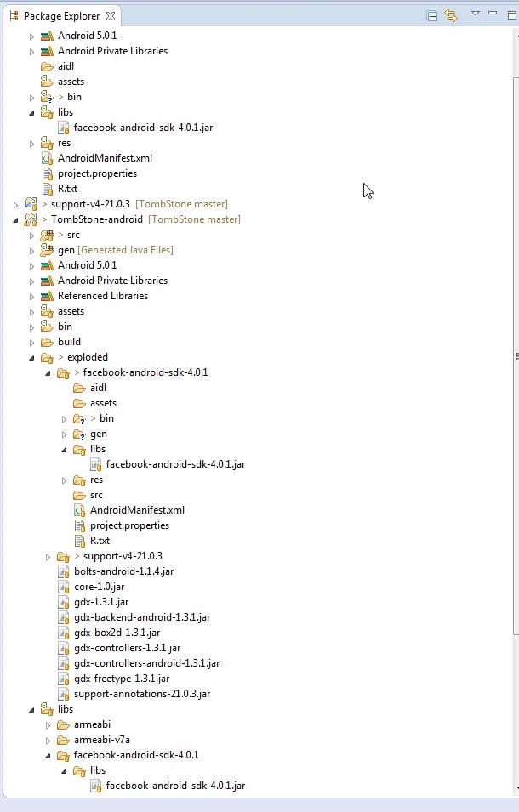Select project.properties under exploded facebook sdk
Viewport: 519px width, 812px height.
tap(129, 525)
